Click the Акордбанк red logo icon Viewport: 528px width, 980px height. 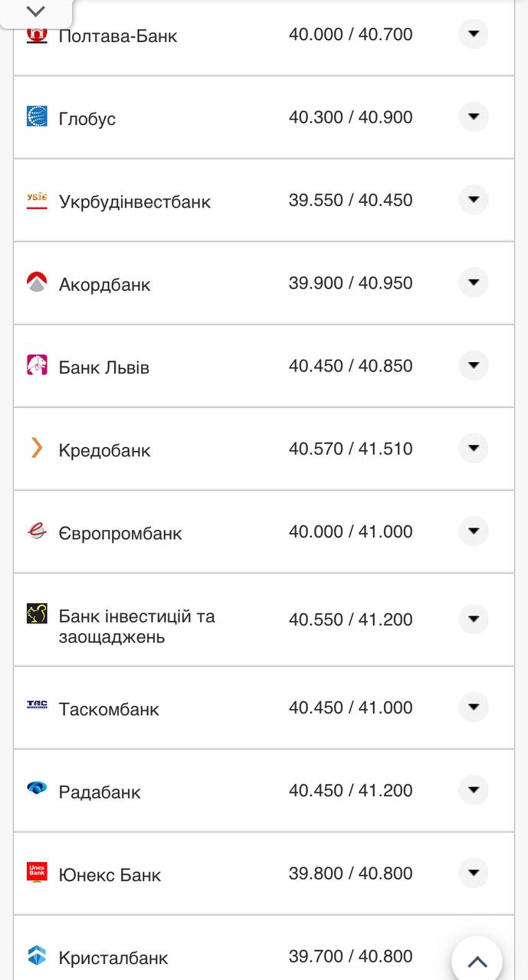point(37,283)
